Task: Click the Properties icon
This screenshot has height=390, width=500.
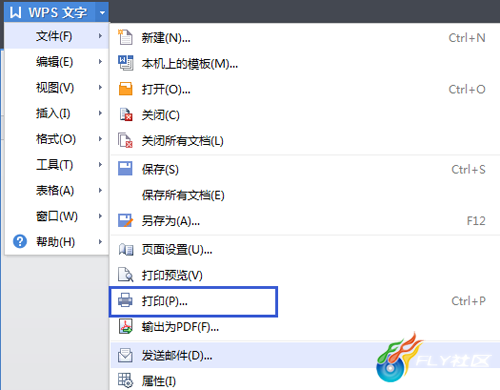Action: click(126, 381)
